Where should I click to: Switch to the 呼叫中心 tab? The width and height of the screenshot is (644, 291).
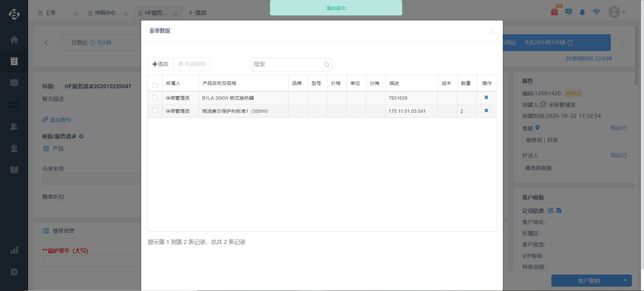click(x=107, y=13)
